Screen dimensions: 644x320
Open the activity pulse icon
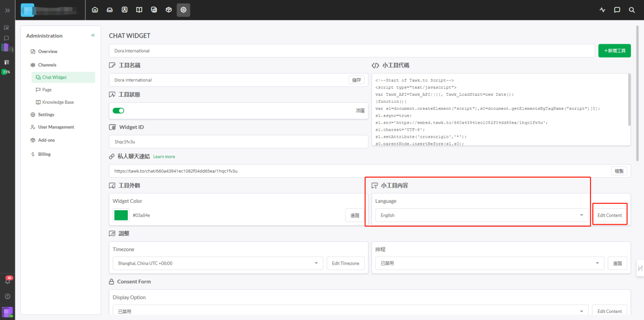pos(603,10)
